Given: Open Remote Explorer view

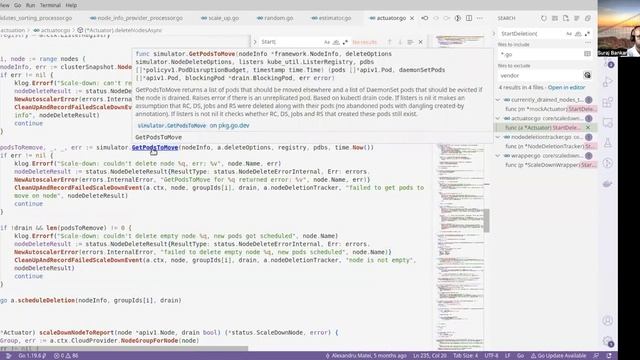Looking at the screenshot, I should (608, 122).
